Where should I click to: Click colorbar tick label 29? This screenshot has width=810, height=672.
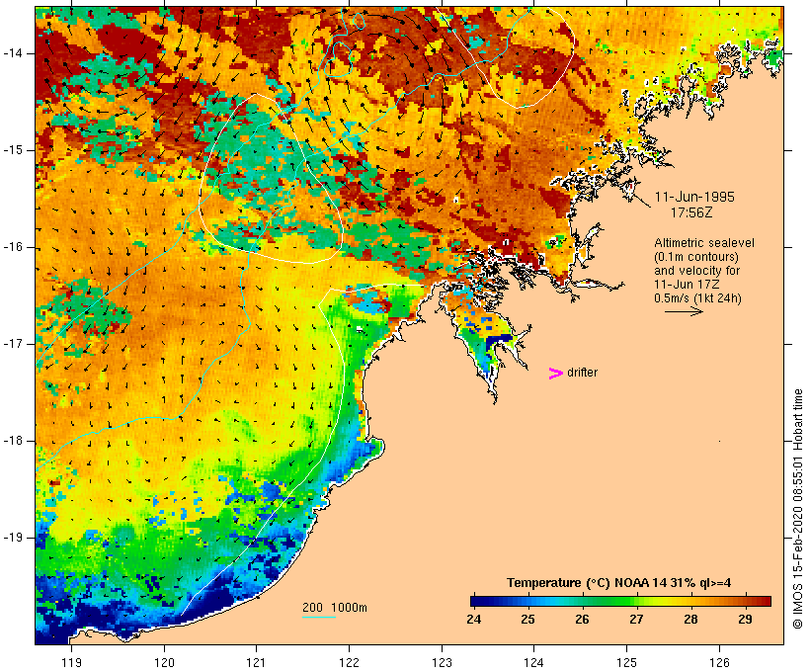745,620
